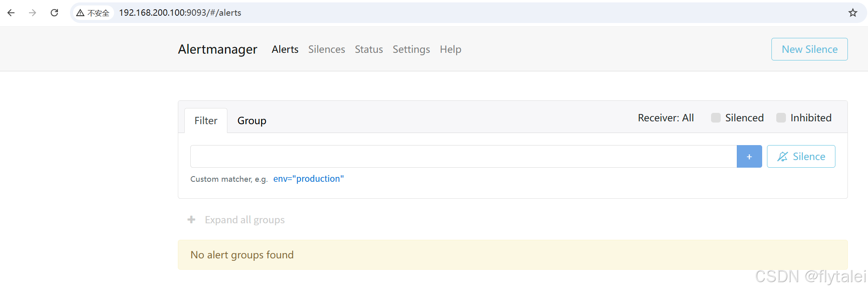Click the muted bell Silence button

point(801,156)
